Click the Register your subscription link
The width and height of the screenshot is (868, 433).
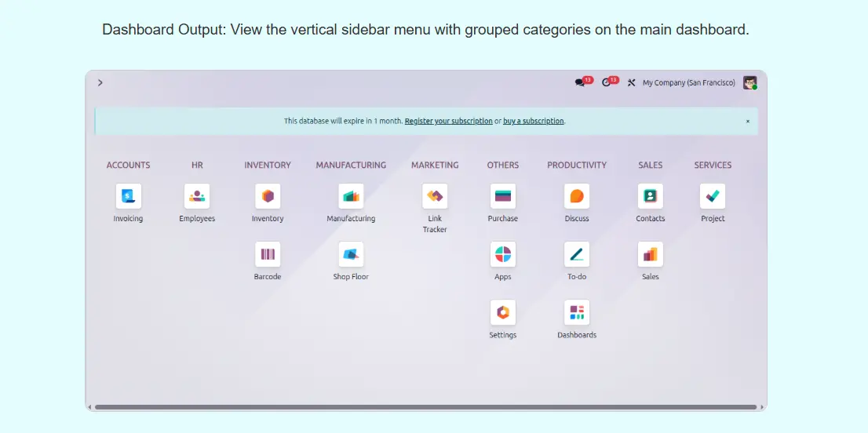point(448,122)
